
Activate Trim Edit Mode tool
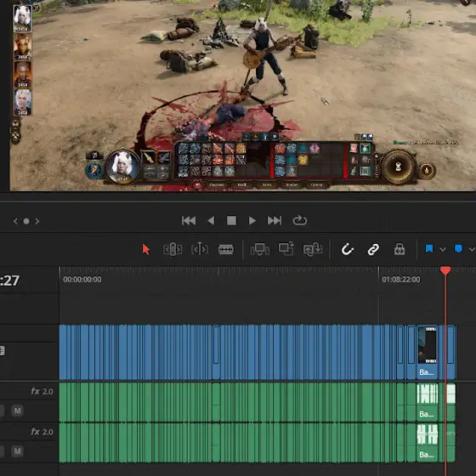(173, 249)
